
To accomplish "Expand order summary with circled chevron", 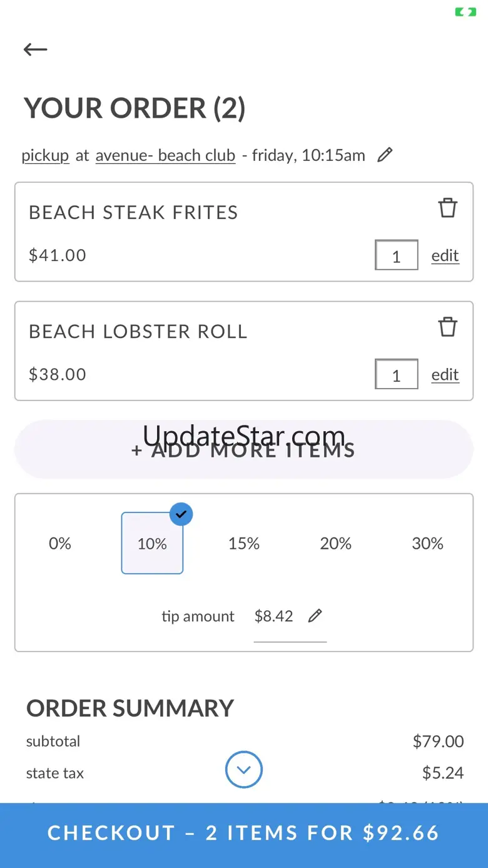I will (244, 770).
